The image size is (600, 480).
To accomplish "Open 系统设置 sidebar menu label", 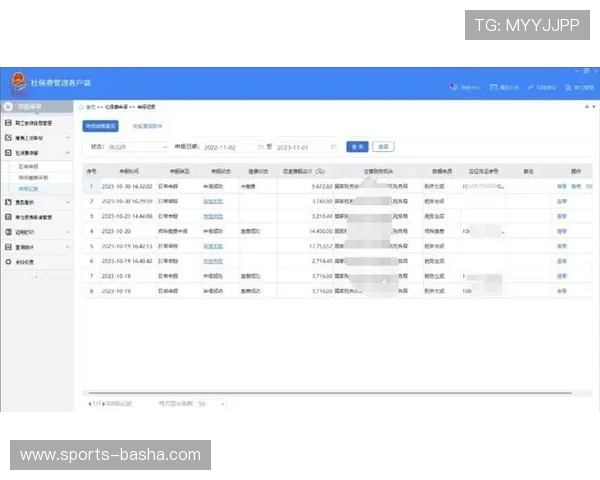I will (x=24, y=262).
